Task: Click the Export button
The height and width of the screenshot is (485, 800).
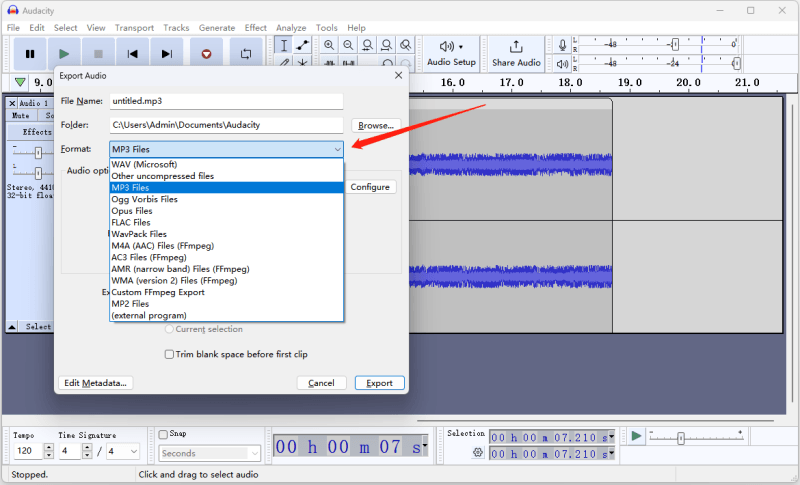Action: pyautogui.click(x=380, y=383)
